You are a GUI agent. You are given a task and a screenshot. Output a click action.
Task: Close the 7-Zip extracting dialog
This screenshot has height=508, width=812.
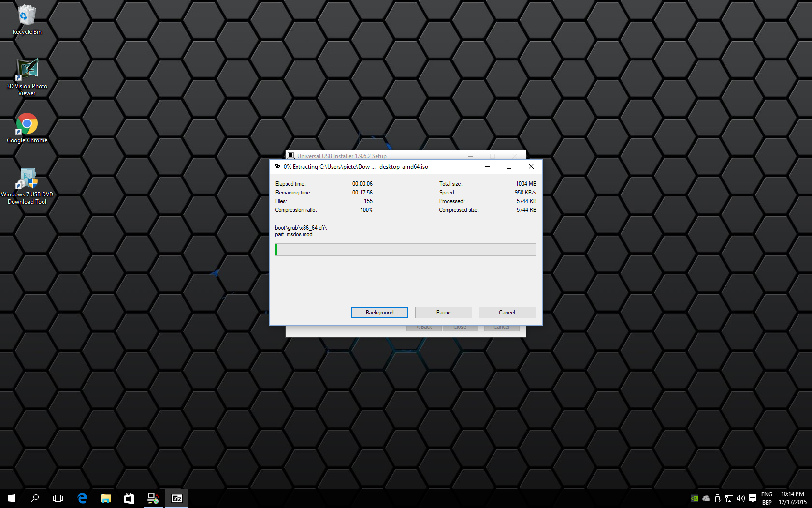click(531, 166)
